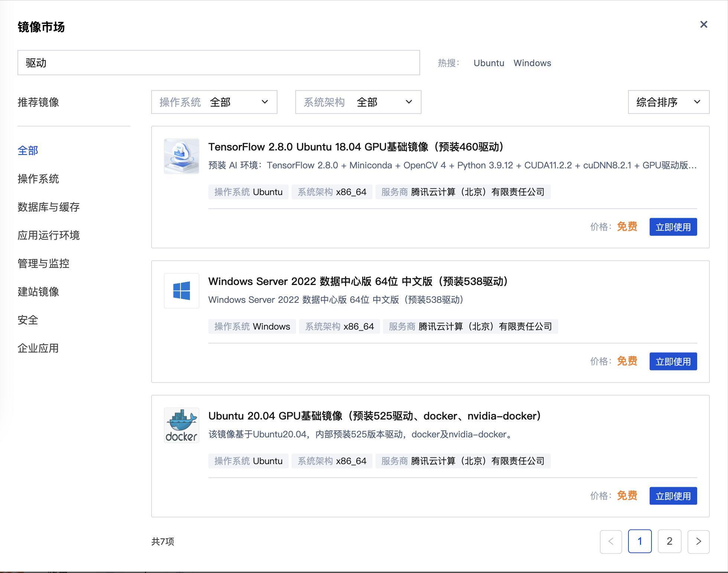Click 服务商 tag on Windows Server card
This screenshot has height=573, width=728.
point(470,327)
